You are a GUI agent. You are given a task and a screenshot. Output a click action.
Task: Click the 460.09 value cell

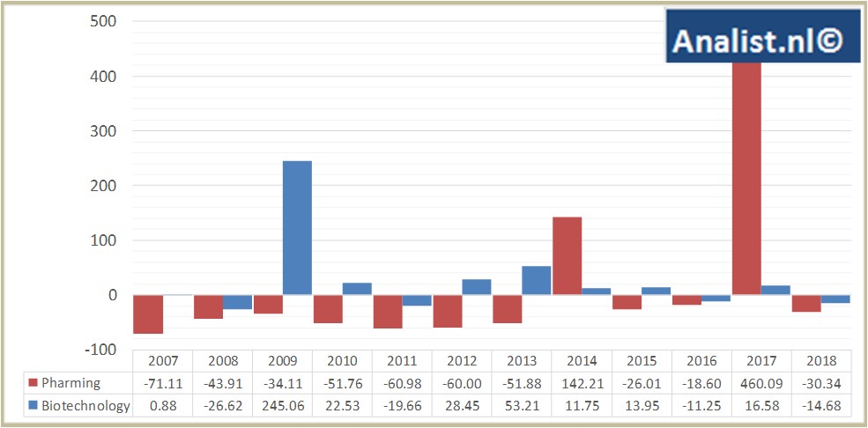(760, 383)
